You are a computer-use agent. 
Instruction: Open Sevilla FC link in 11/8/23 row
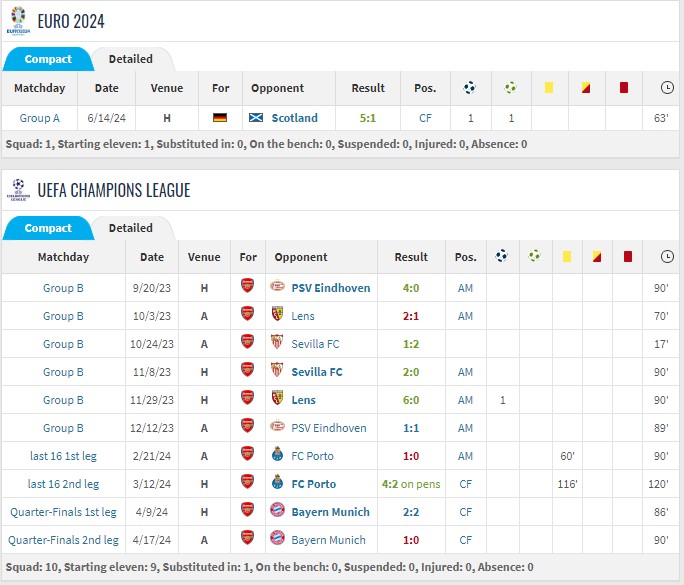[317, 372]
